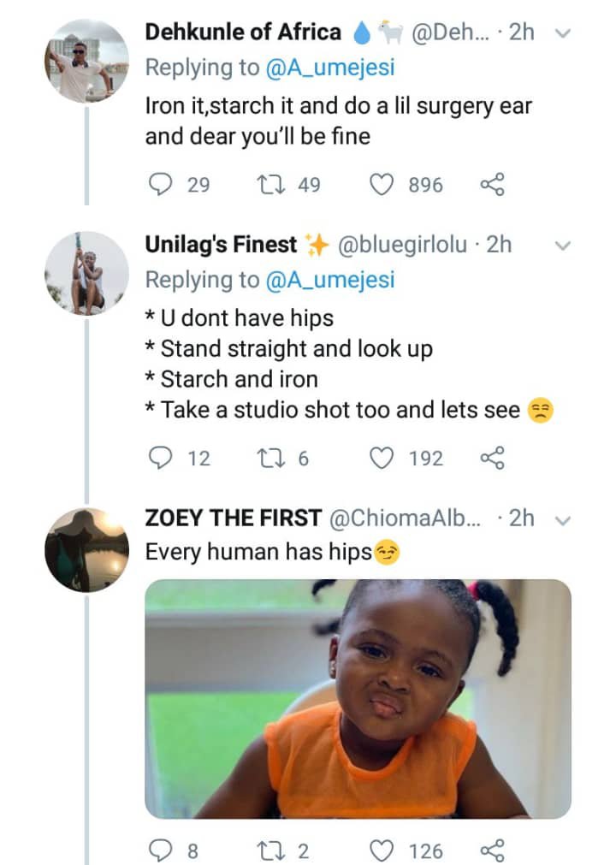Like Unilag's Finest tweet
The image size is (616, 865).
pos(384,458)
